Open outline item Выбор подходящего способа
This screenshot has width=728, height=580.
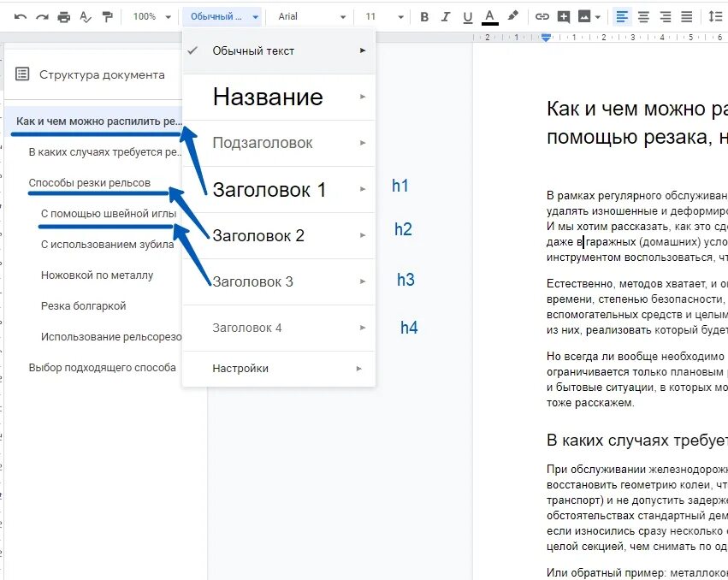[x=102, y=368]
